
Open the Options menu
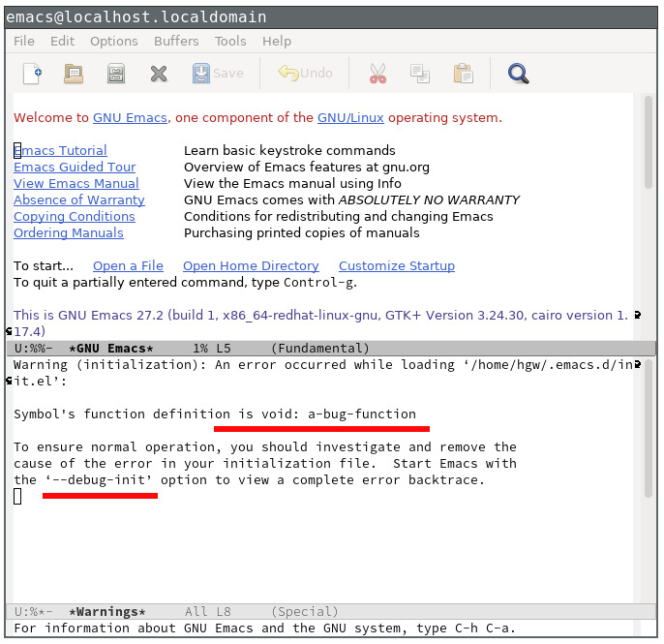(114, 41)
